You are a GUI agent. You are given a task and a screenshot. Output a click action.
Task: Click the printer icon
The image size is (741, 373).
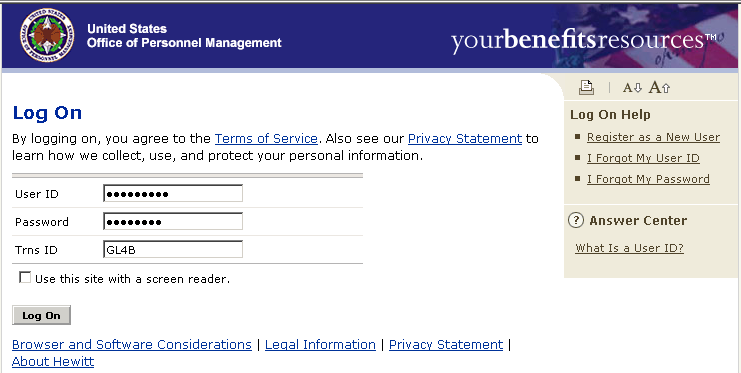(586, 87)
